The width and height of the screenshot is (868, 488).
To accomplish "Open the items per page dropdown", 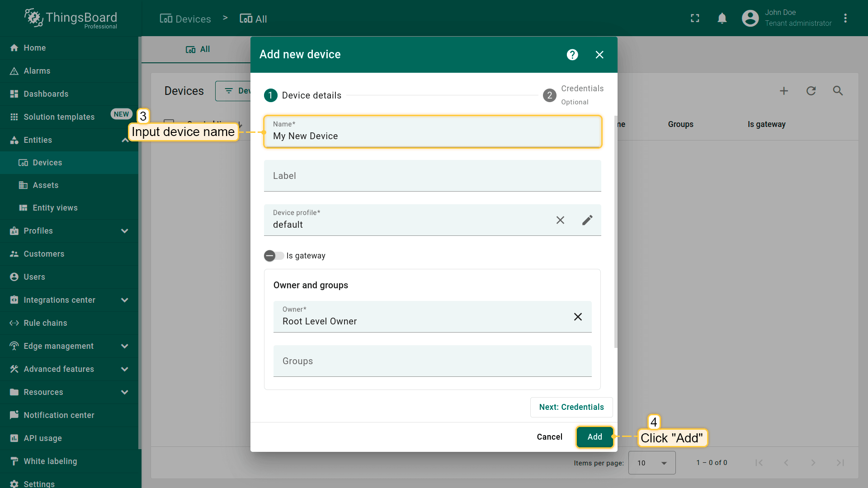I will [652, 463].
